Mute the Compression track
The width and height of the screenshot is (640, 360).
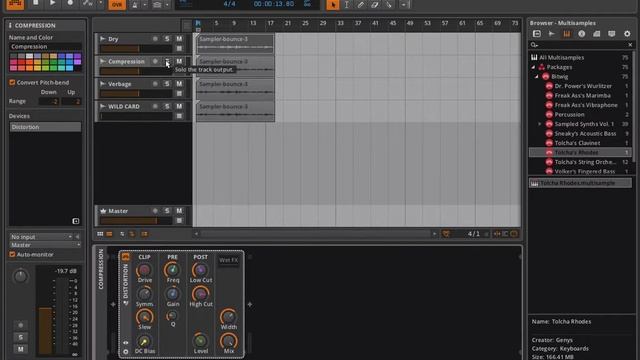pyautogui.click(x=179, y=61)
